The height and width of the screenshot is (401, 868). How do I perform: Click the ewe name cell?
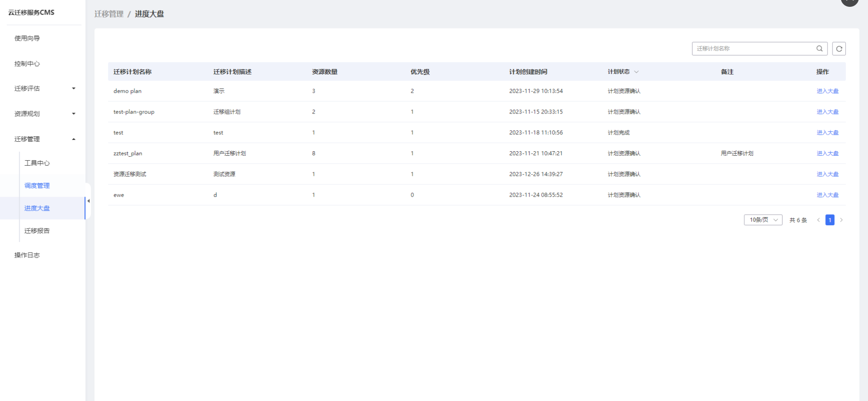pyautogui.click(x=119, y=195)
